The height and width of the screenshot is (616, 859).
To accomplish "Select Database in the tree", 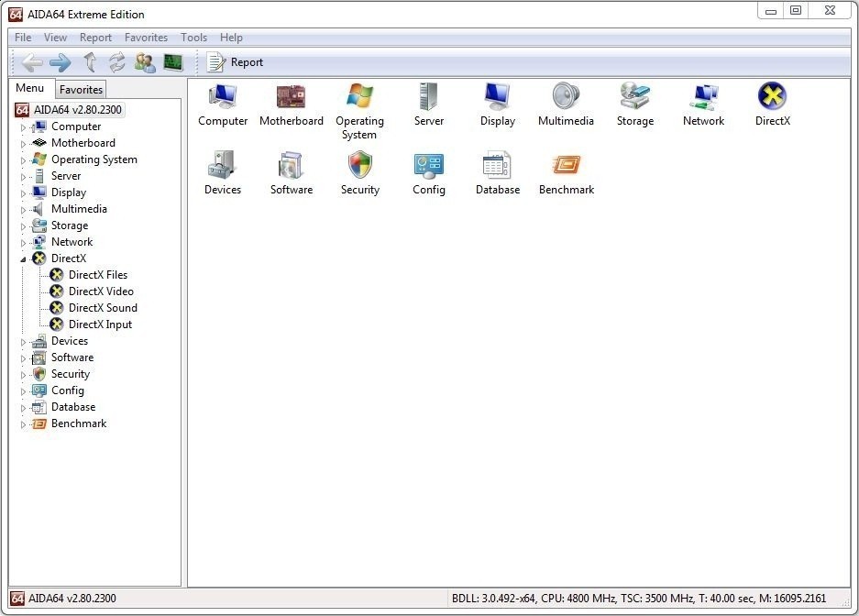I will (x=72, y=407).
